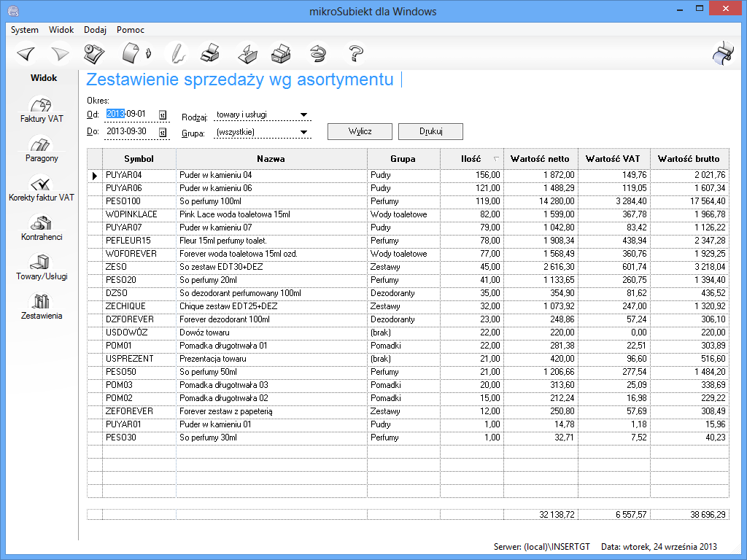Open calendar picker for Od date
Viewport: 747px width, 560px height.
coord(163,114)
